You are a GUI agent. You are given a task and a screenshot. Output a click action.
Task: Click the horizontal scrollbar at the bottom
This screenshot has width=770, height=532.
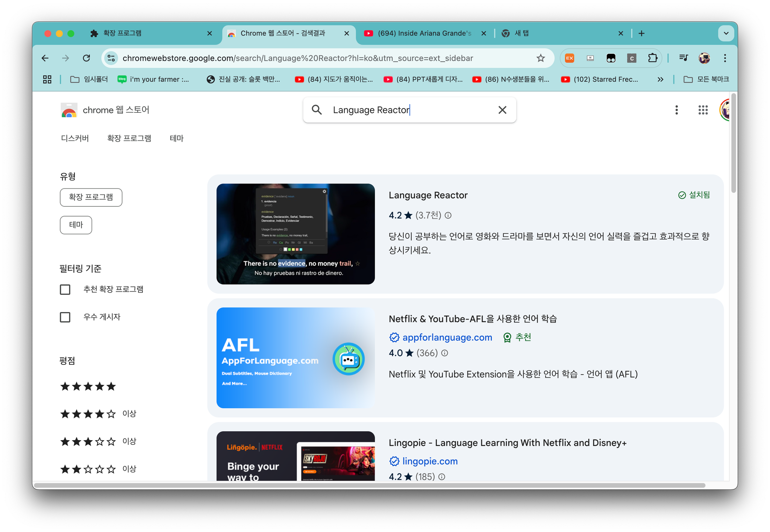[x=370, y=485]
